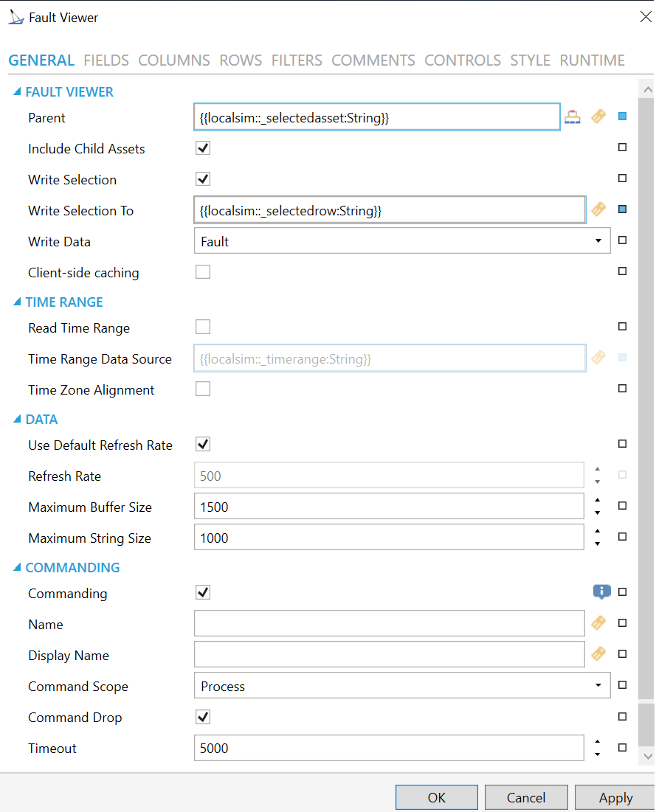656x812 pixels.
Task: Click the asset browser icon beside Parent
Action: [x=573, y=117]
